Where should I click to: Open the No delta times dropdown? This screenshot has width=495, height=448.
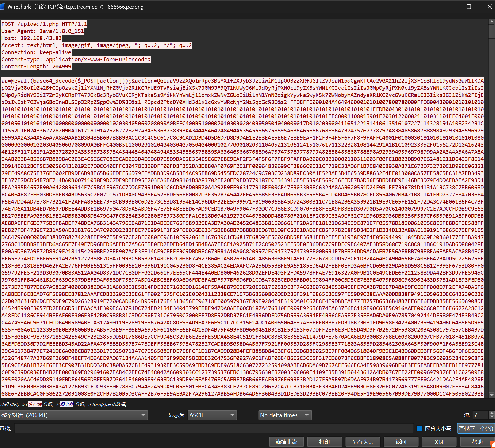click(x=284, y=415)
